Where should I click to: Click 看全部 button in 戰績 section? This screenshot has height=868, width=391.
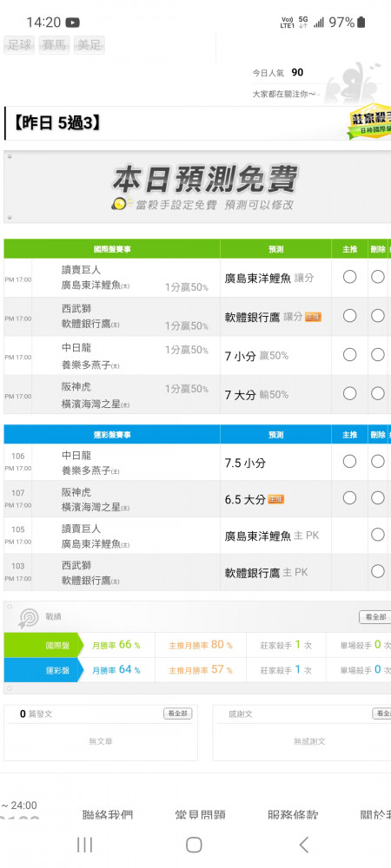(x=375, y=616)
